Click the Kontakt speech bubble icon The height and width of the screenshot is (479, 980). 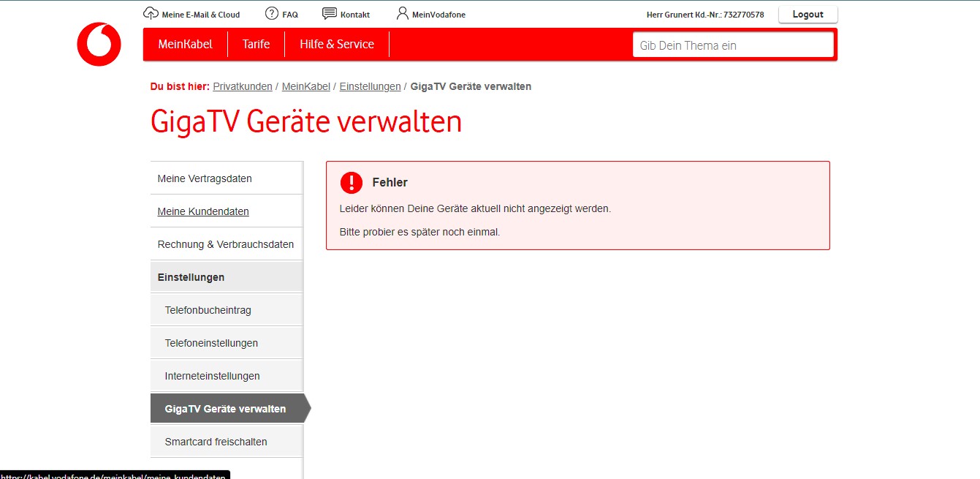click(330, 13)
